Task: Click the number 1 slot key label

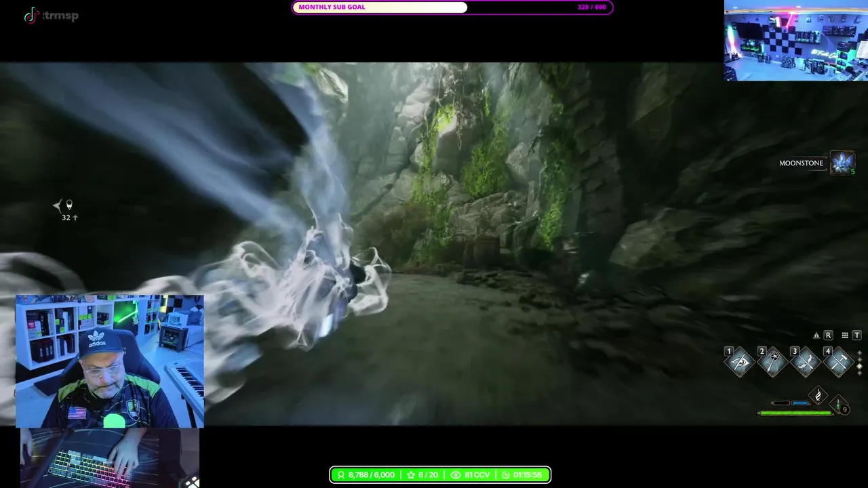Action: pos(729,351)
